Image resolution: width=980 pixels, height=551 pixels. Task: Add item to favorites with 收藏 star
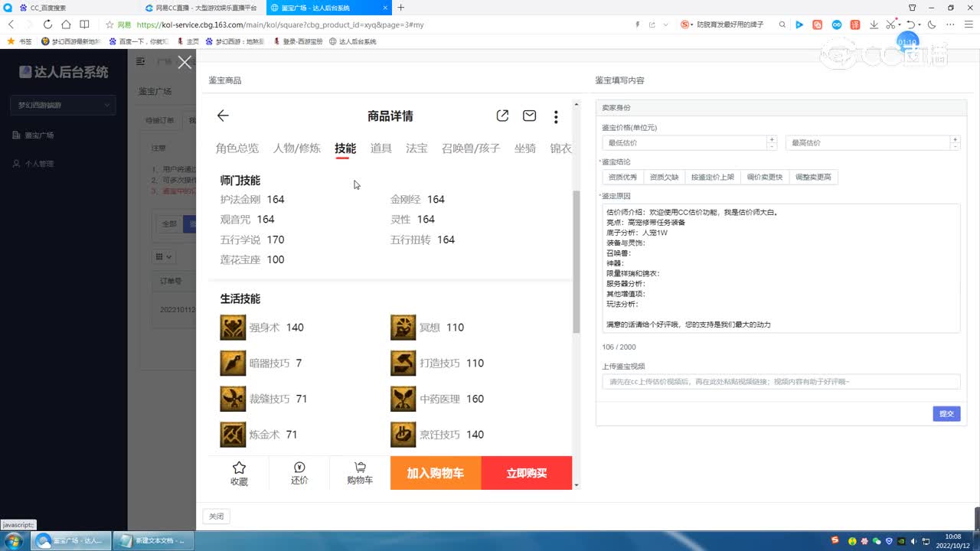pyautogui.click(x=239, y=473)
